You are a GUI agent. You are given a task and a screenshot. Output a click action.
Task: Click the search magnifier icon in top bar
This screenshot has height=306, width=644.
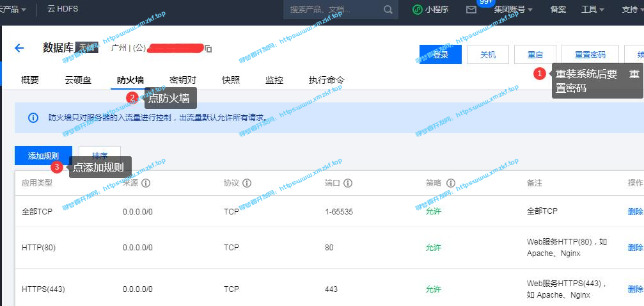pyautogui.click(x=388, y=10)
